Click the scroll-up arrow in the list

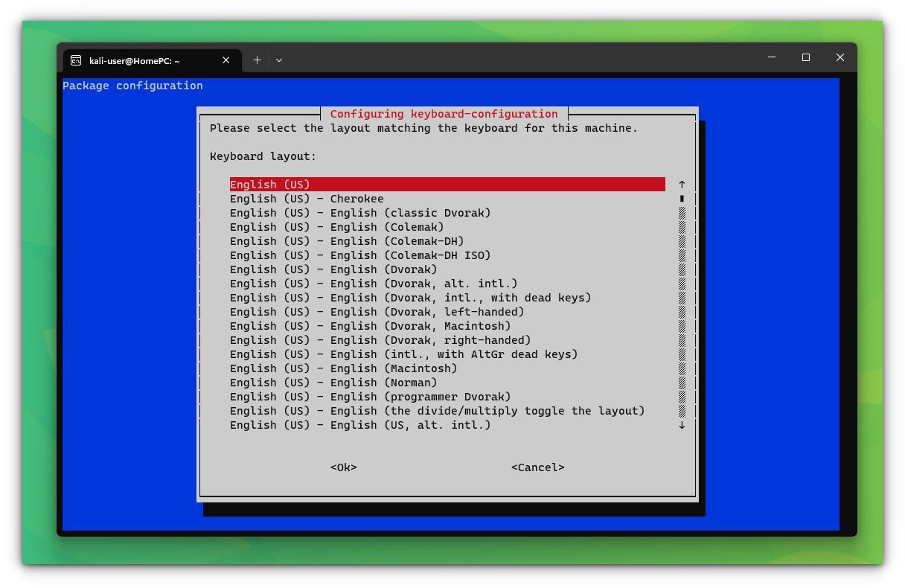coord(681,184)
